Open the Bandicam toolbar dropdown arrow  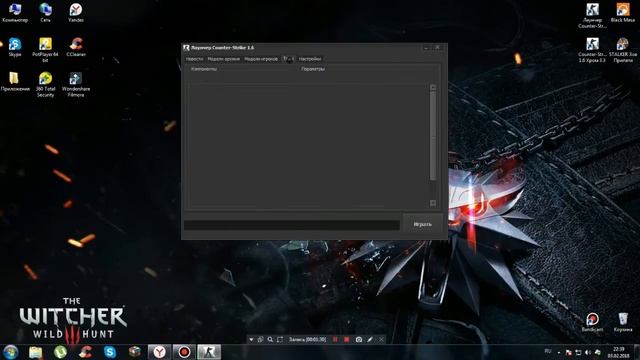(x=251, y=340)
